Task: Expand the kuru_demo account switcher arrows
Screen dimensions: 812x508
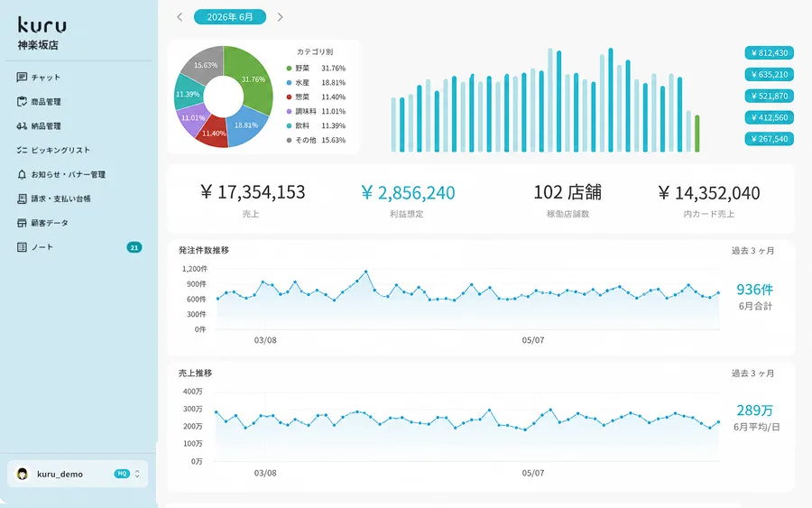Action: click(x=137, y=474)
